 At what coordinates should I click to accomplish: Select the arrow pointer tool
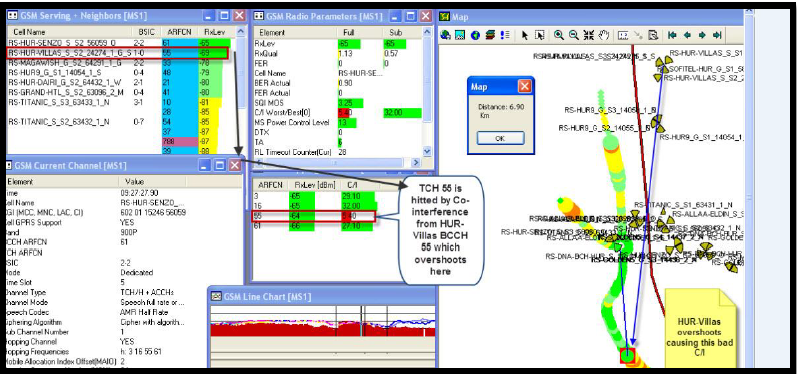pyautogui.click(x=525, y=36)
